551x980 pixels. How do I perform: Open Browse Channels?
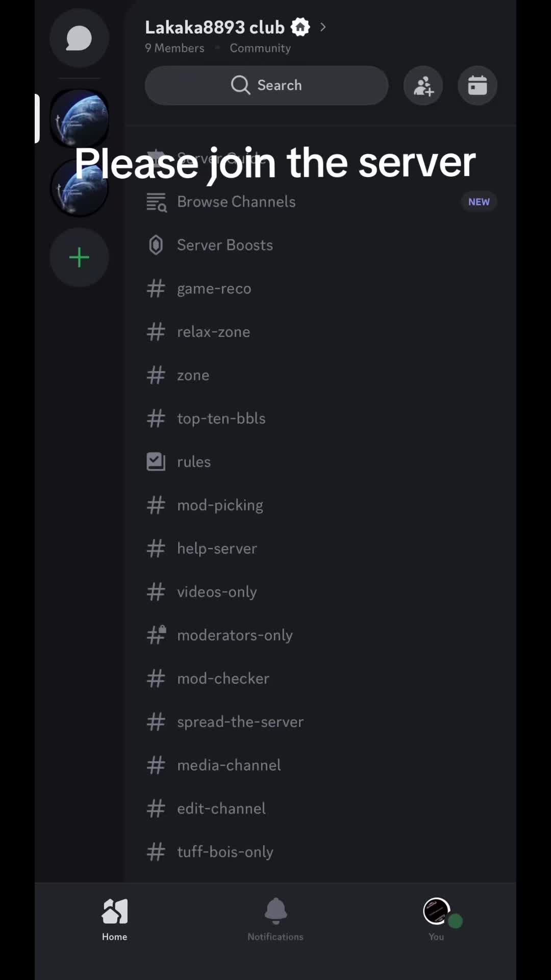pos(321,202)
